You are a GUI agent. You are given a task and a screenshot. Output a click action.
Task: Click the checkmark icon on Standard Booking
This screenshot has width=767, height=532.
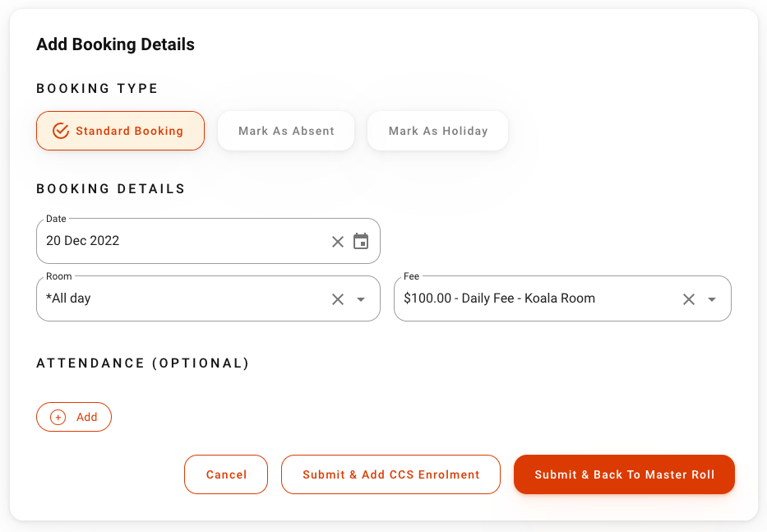60,131
